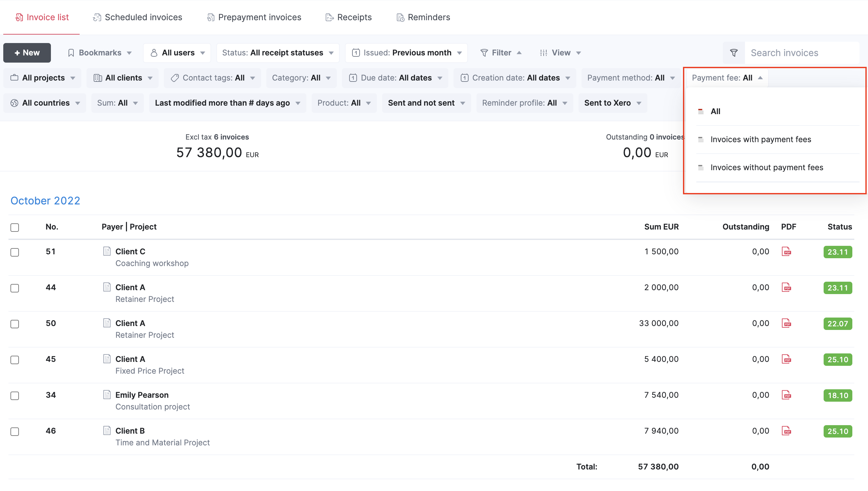Open the October 2022 month link
The image size is (868, 491).
(45, 201)
